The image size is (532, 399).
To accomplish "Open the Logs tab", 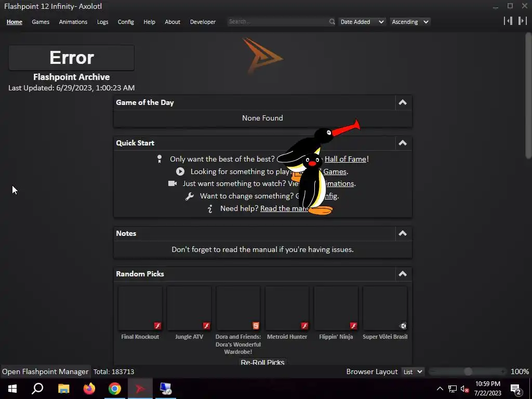I will point(102,22).
